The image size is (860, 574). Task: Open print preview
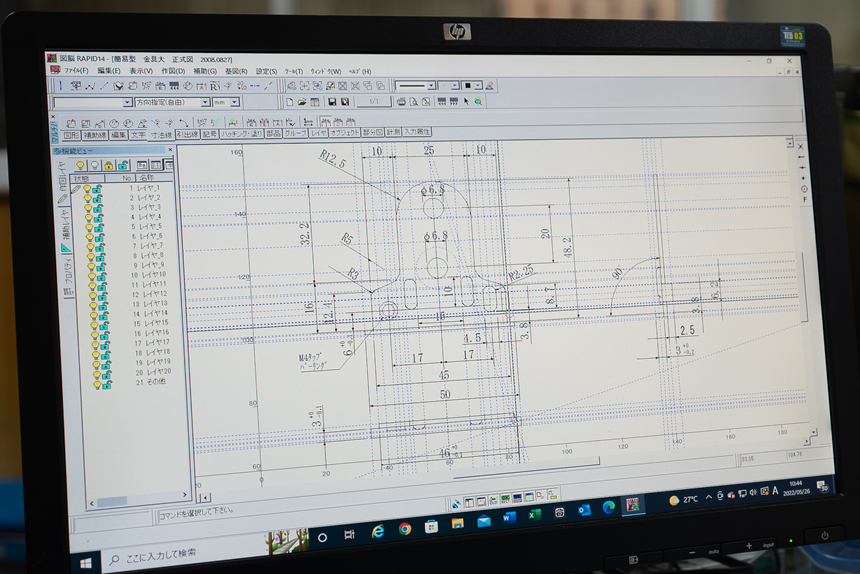coord(414,102)
